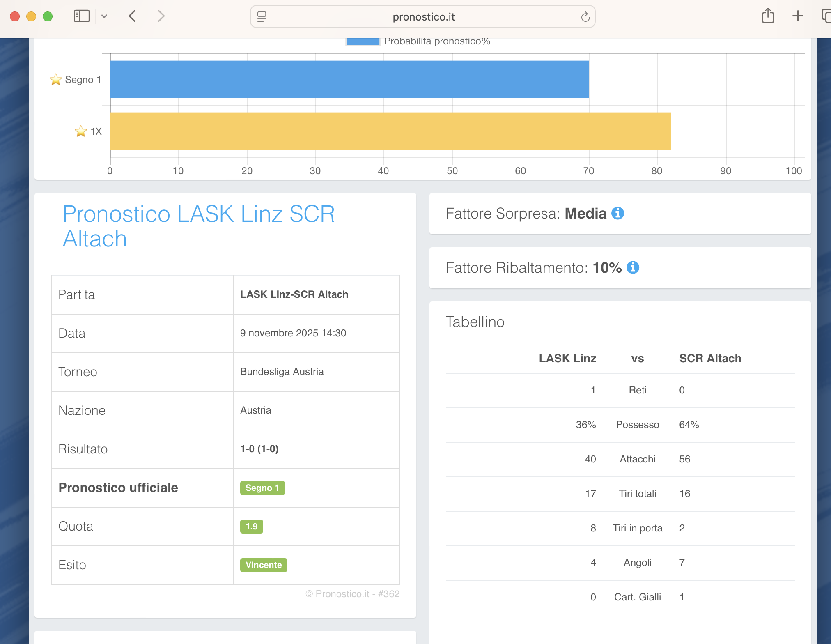Screen dimensions: 831x644
Task: Show the tab overview icon
Action: [826, 16]
